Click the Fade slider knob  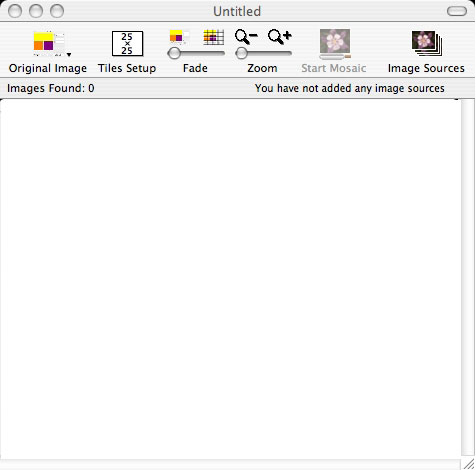coord(174,53)
